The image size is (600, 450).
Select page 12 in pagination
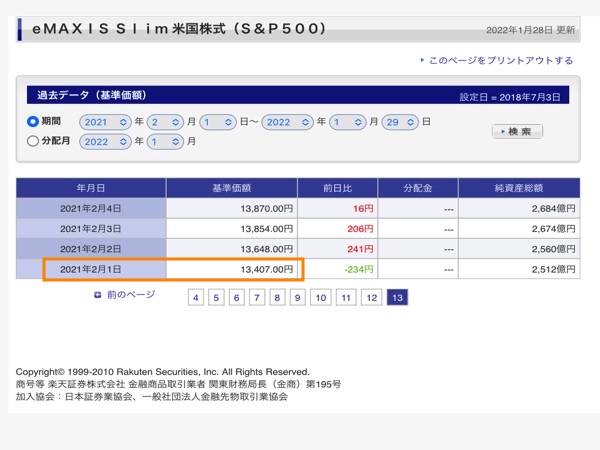point(371,297)
